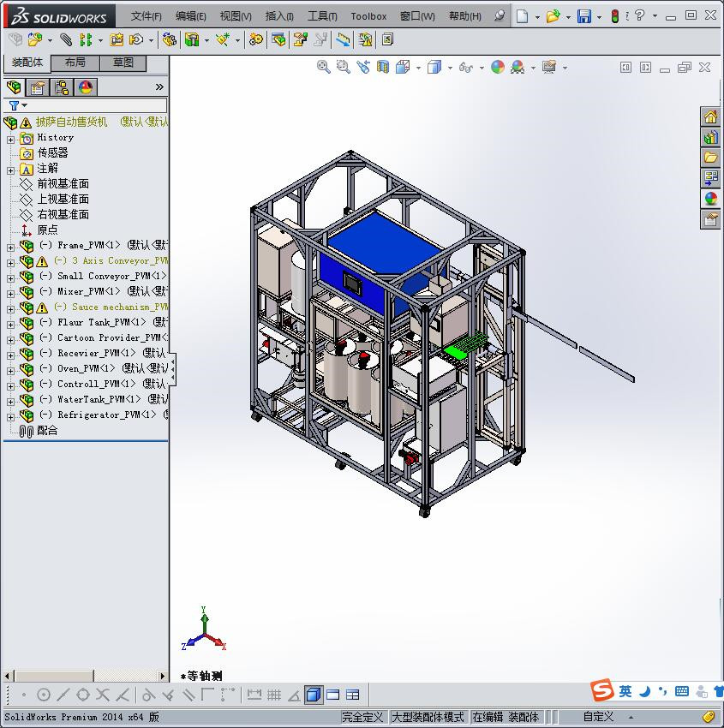Select the Zoom to Area tool

pos(344,68)
